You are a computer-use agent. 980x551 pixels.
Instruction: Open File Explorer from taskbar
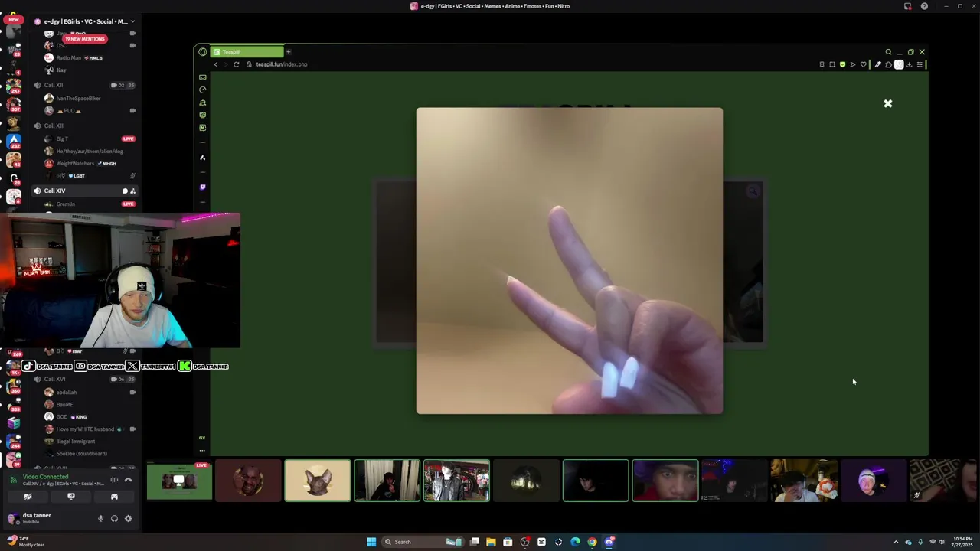click(491, 542)
